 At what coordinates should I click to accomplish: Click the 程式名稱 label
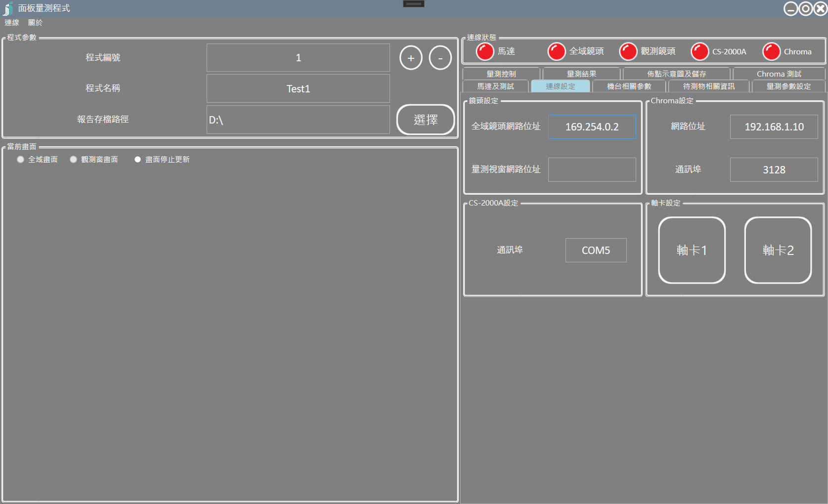coord(103,88)
